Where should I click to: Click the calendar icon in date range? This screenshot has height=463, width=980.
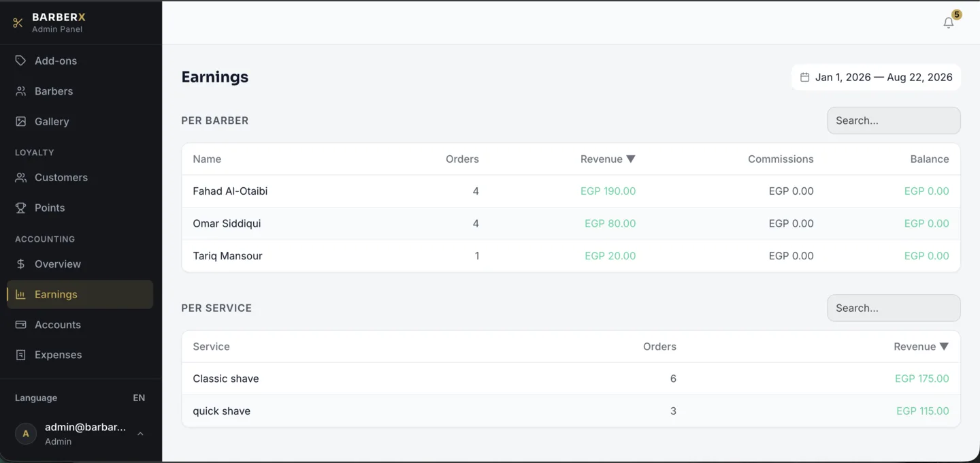[x=804, y=78]
